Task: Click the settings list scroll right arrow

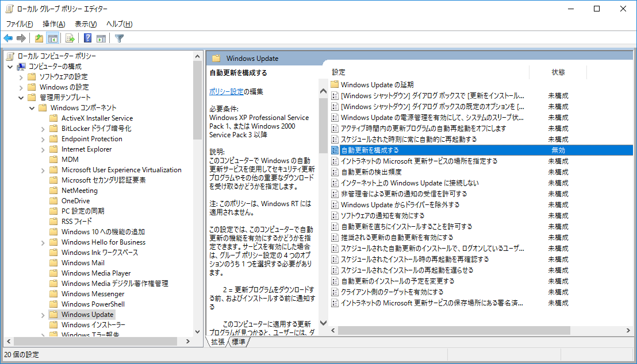Action: coord(628,331)
